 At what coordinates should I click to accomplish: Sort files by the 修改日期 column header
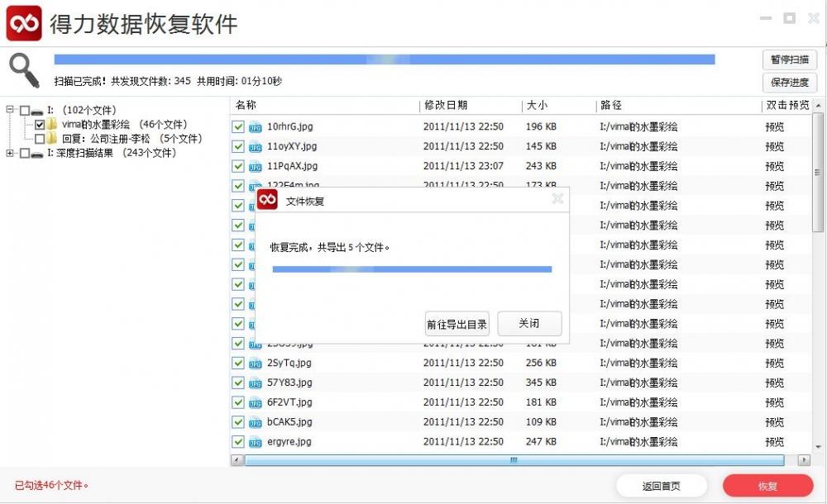pyautogui.click(x=447, y=105)
